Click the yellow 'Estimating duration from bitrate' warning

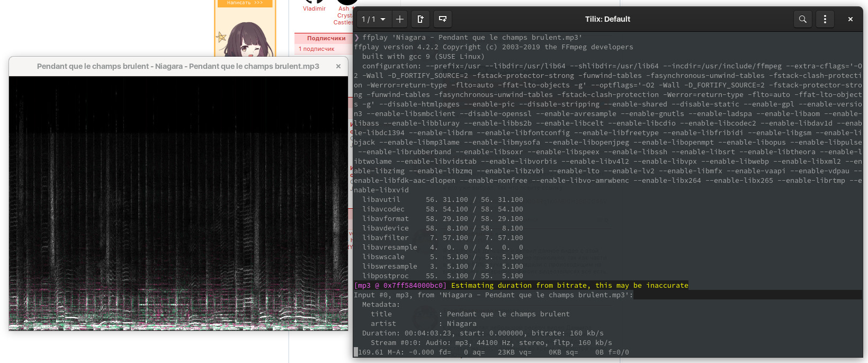570,285
